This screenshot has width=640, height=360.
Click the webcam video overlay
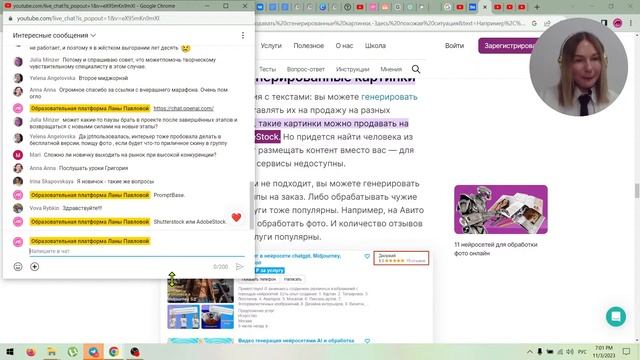coord(578,67)
